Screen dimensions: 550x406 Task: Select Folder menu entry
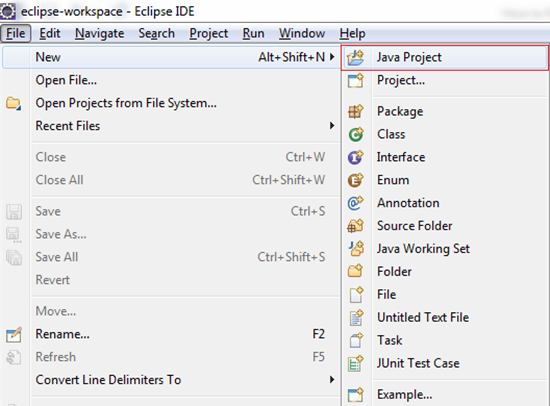(444, 271)
